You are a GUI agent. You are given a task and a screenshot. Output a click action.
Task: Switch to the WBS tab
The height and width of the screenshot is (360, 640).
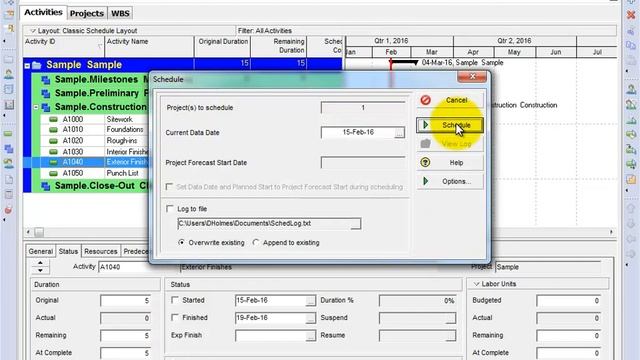pyautogui.click(x=120, y=13)
